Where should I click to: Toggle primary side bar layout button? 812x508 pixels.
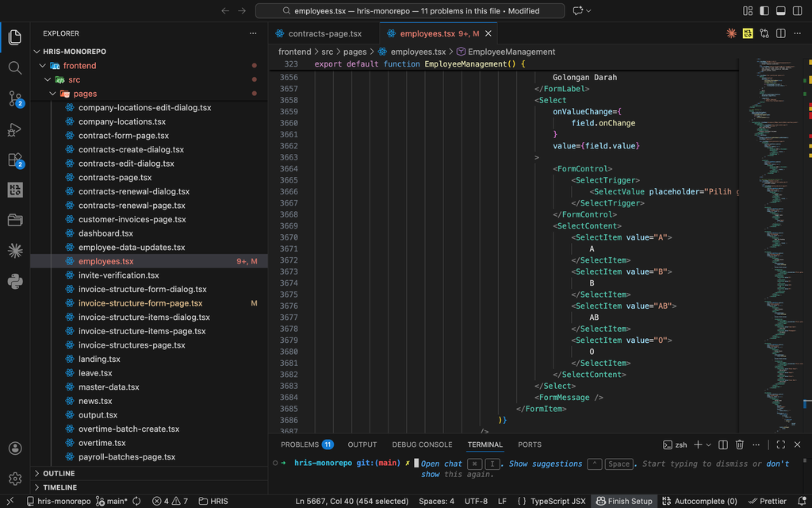coord(764,11)
